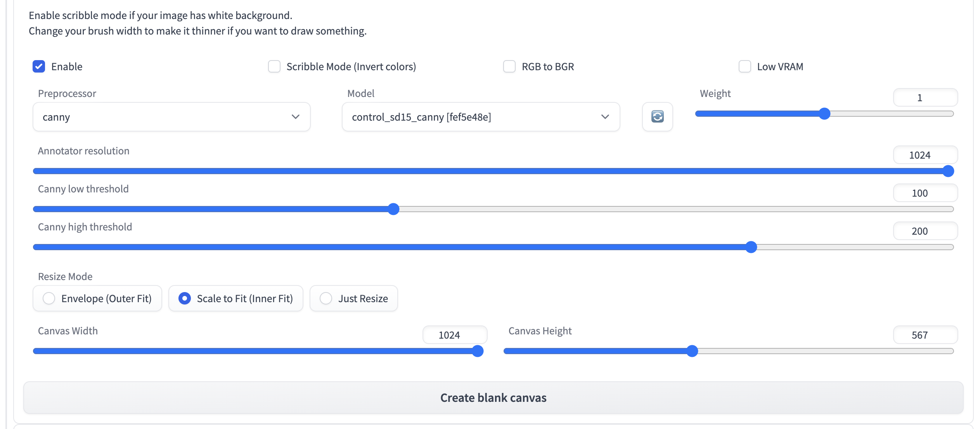Pick the Just Resize option

[326, 298]
